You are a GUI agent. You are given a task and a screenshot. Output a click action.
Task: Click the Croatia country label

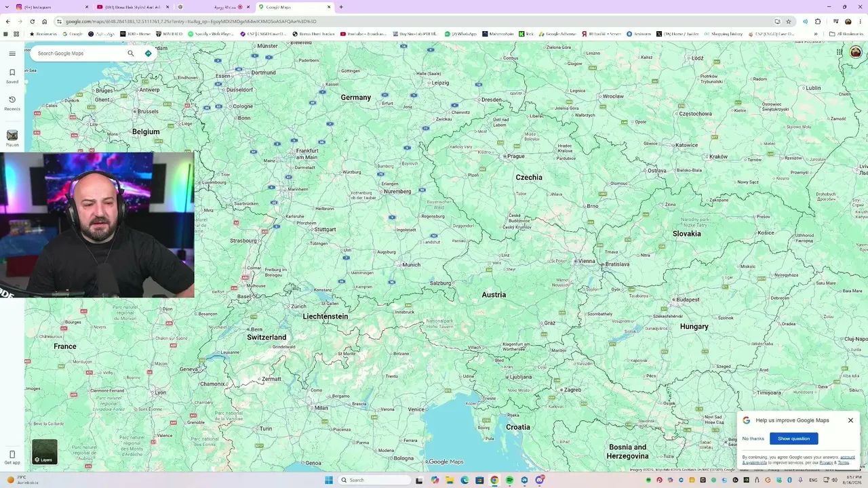click(x=518, y=428)
